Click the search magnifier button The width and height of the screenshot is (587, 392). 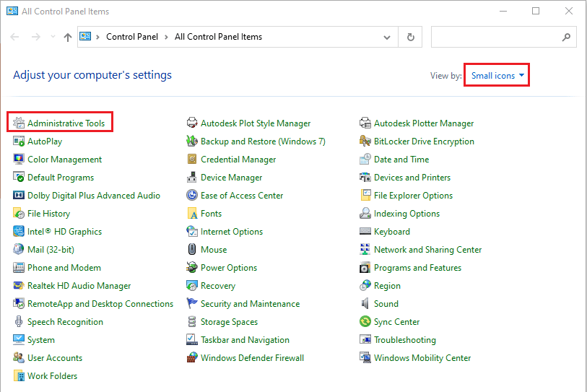coord(566,37)
